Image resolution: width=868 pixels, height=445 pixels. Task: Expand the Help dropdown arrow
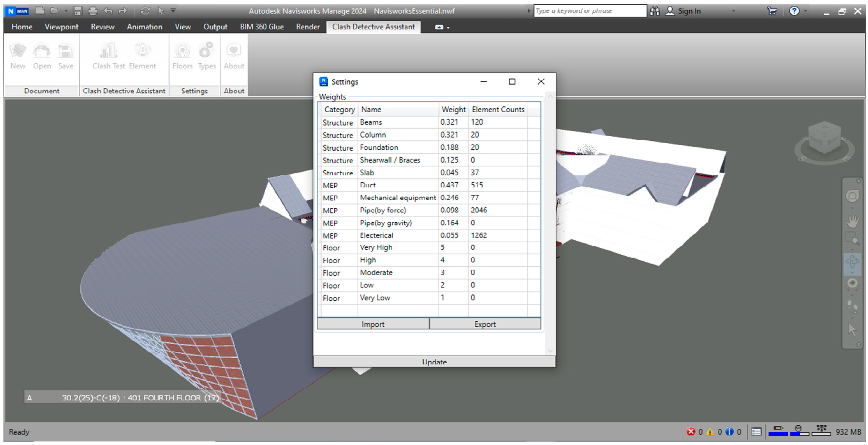click(x=805, y=11)
